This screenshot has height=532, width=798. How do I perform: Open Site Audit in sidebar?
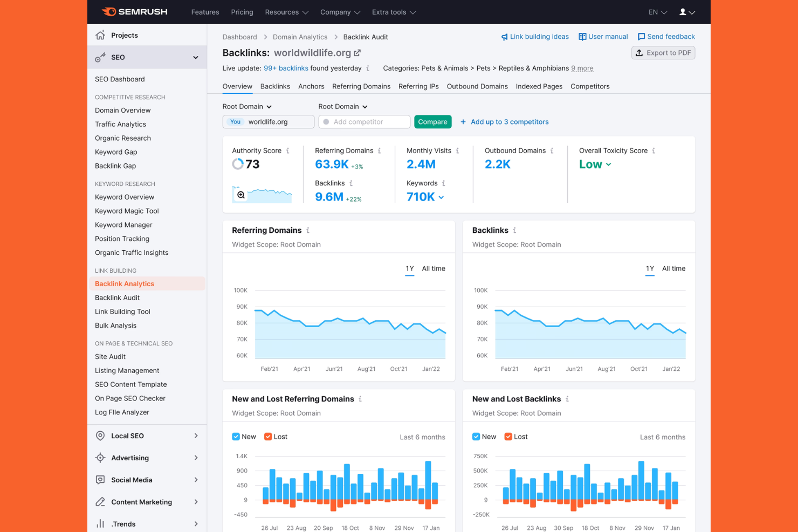(x=110, y=356)
